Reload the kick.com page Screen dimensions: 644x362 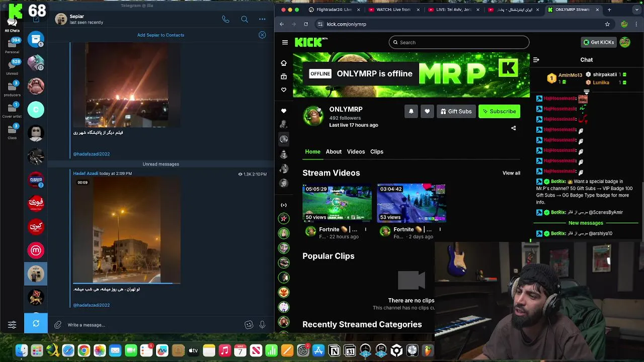pyautogui.click(x=306, y=24)
